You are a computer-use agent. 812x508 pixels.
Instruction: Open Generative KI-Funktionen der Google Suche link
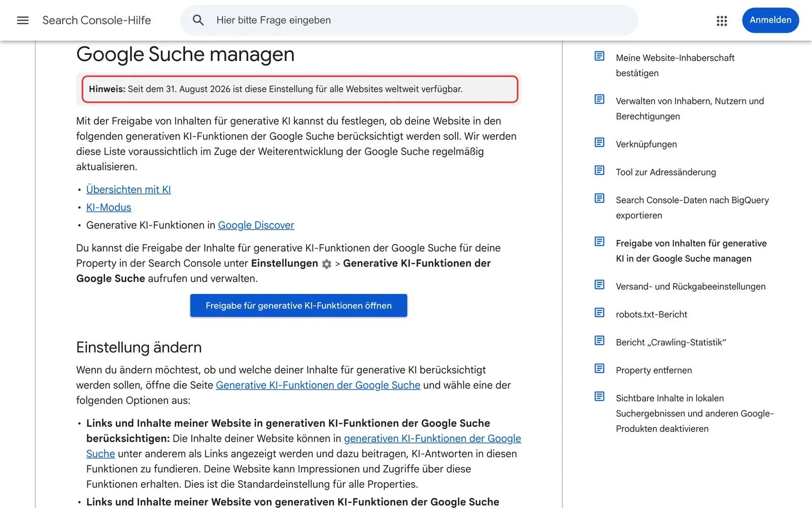click(x=318, y=385)
